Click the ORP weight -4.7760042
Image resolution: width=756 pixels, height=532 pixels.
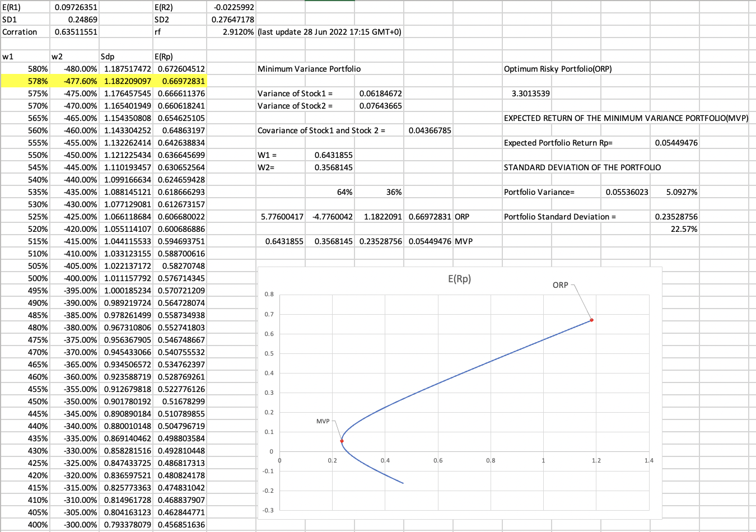(x=330, y=217)
